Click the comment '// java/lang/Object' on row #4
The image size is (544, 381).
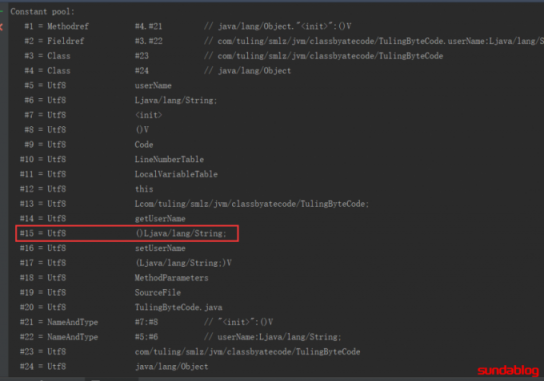(247, 71)
